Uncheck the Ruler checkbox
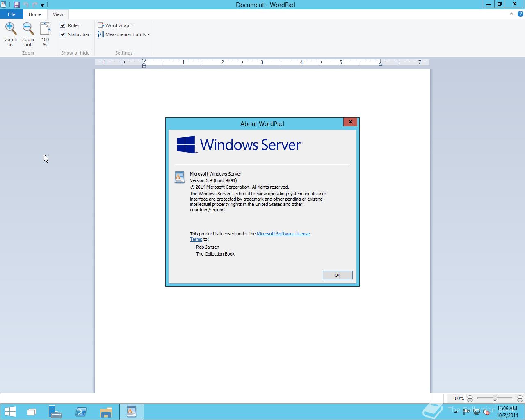 tap(63, 25)
